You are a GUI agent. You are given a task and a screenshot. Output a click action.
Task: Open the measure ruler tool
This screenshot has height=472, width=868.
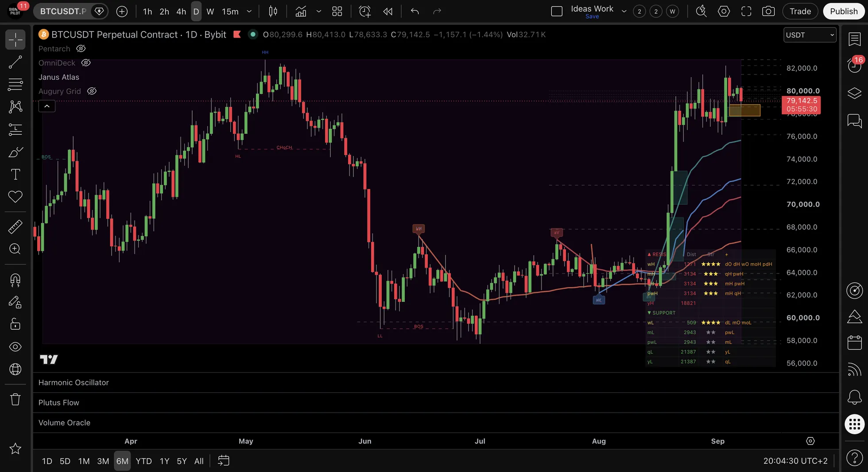(x=15, y=226)
